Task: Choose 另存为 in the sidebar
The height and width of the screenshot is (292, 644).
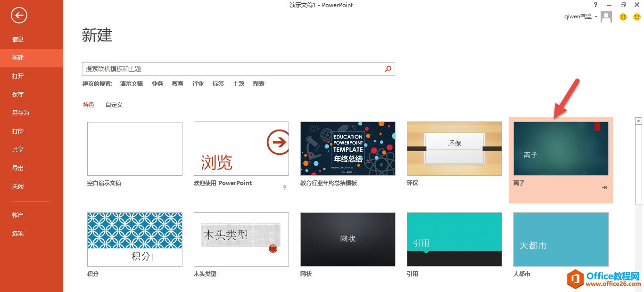Action: pyautogui.click(x=21, y=113)
